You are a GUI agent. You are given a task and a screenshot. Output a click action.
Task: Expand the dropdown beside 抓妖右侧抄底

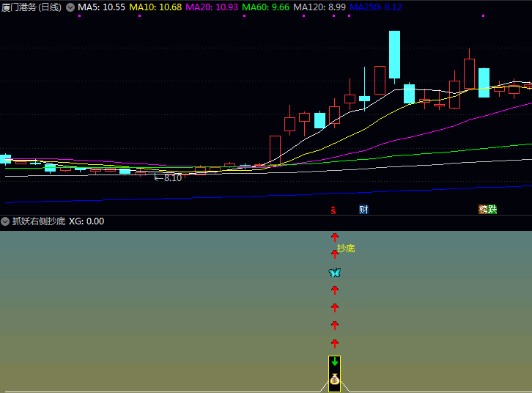(x=5, y=221)
